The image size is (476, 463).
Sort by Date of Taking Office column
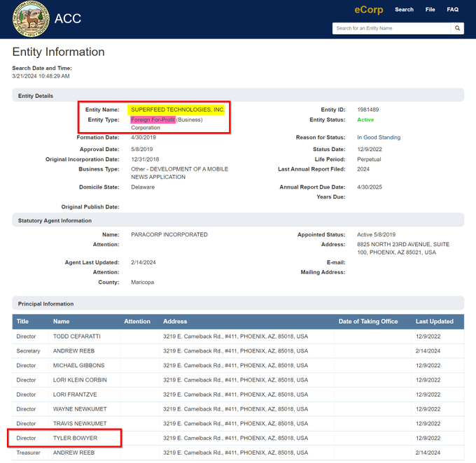click(368, 322)
